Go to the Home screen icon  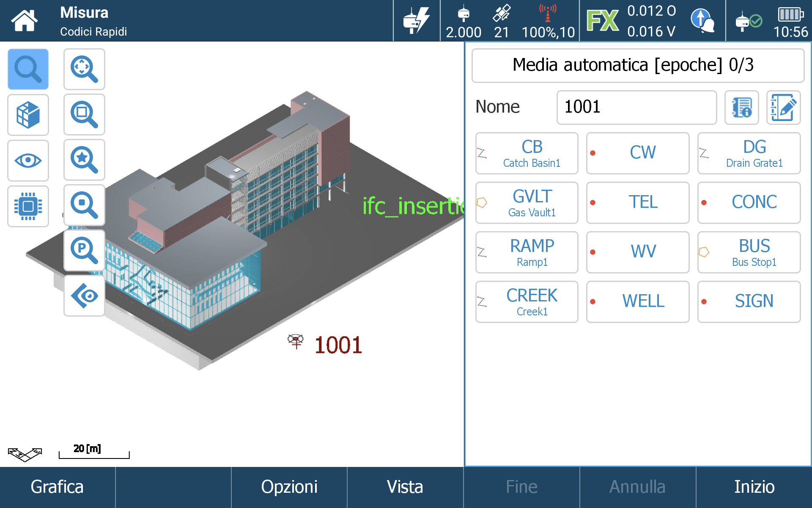click(24, 20)
